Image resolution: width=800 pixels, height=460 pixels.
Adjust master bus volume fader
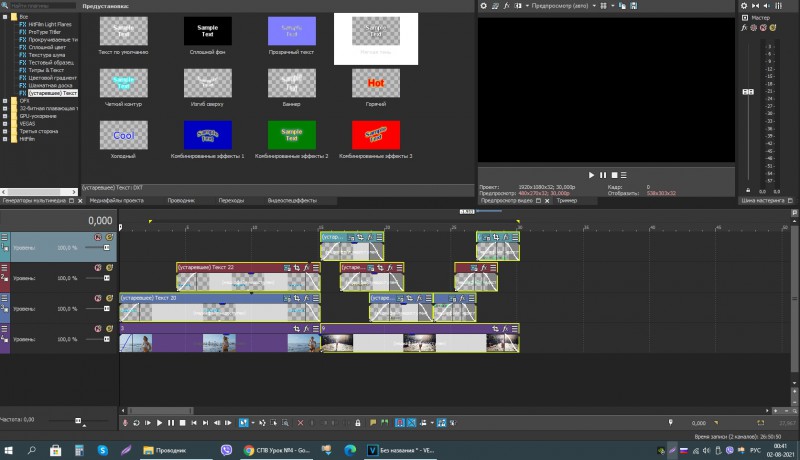pos(748,92)
